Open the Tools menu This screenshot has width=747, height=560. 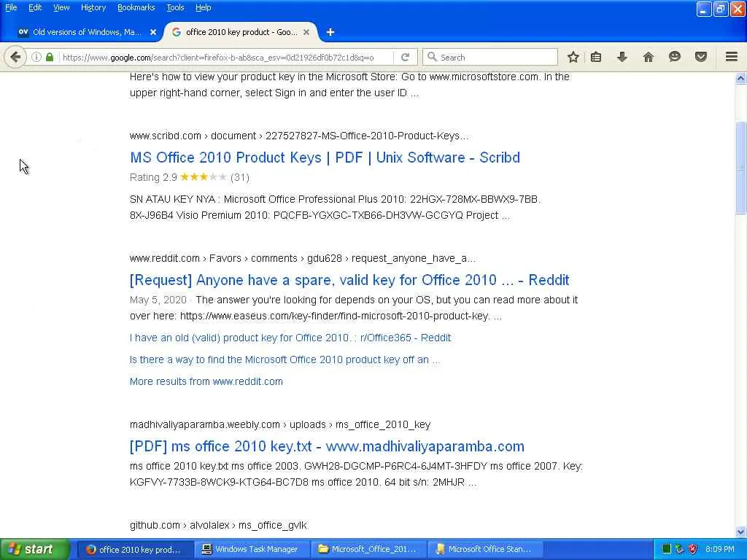coord(175,7)
